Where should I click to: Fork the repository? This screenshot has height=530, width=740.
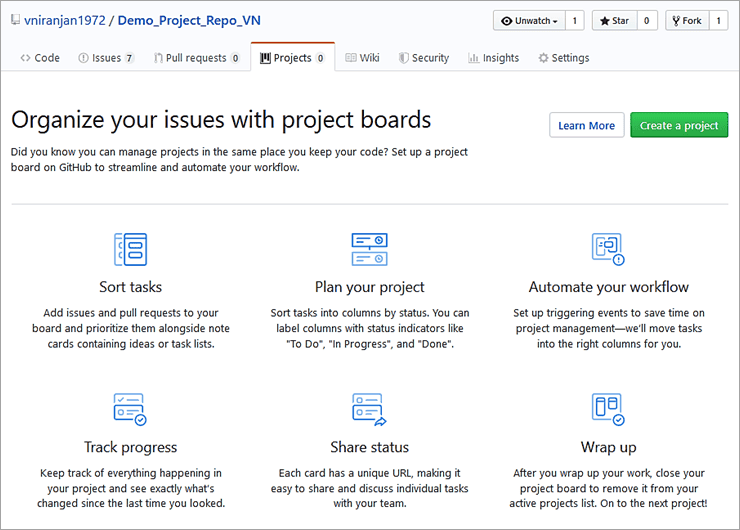pyautogui.click(x=687, y=21)
